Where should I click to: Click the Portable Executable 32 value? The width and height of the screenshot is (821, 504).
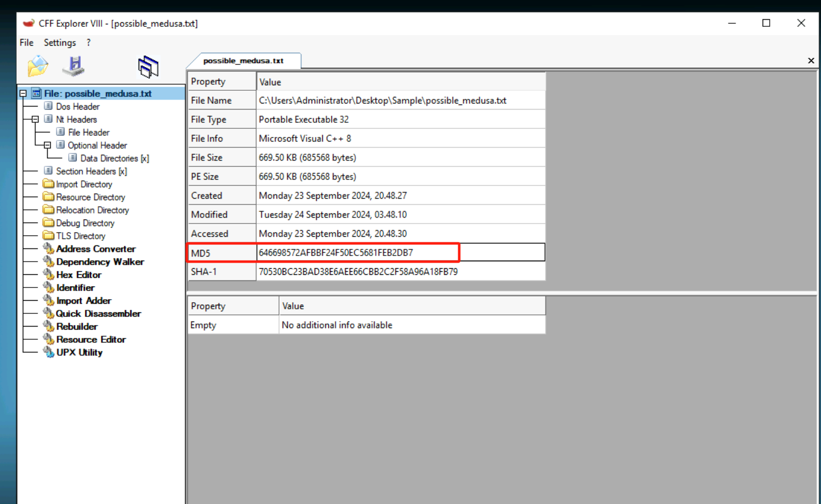tap(303, 120)
